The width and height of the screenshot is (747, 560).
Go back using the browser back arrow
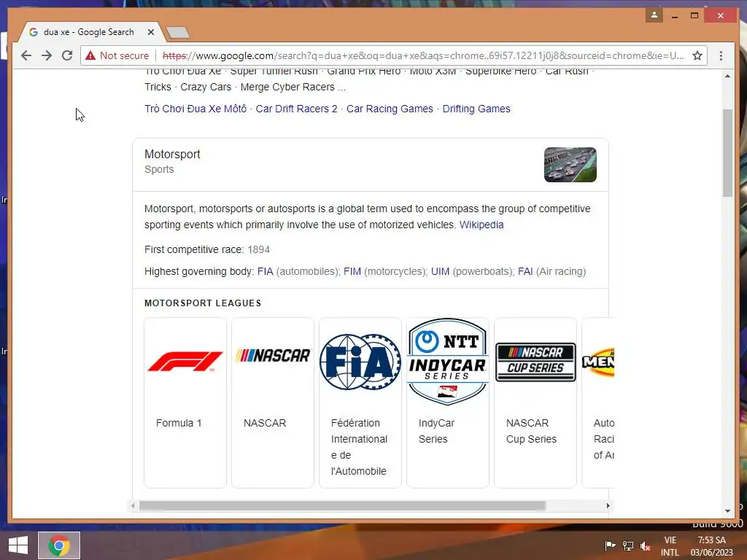point(26,55)
